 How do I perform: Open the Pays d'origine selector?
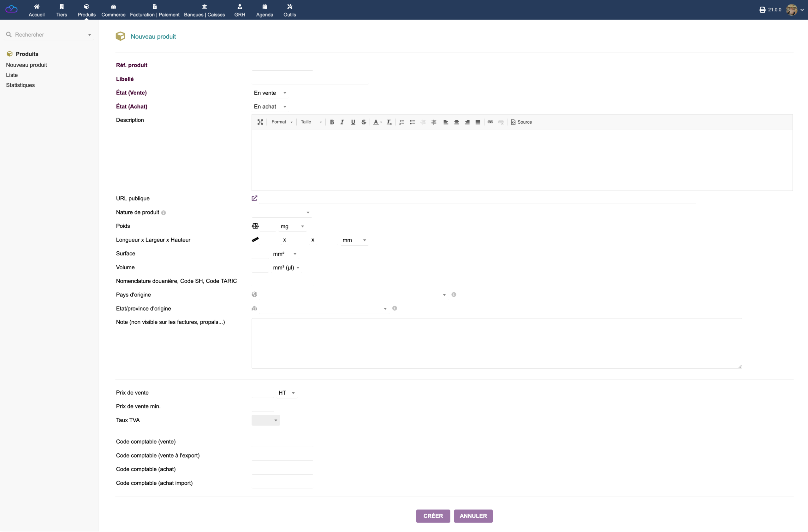tap(353, 295)
